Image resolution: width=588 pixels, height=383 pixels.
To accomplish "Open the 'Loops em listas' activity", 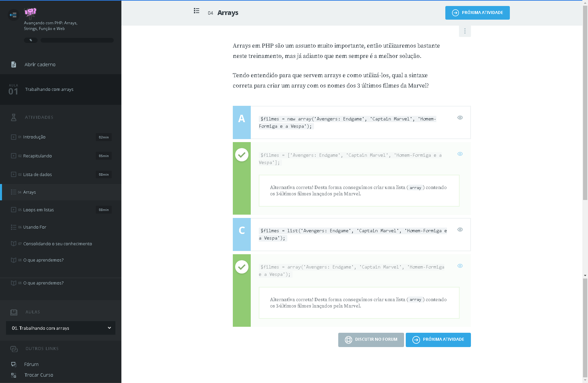I will click(x=39, y=210).
